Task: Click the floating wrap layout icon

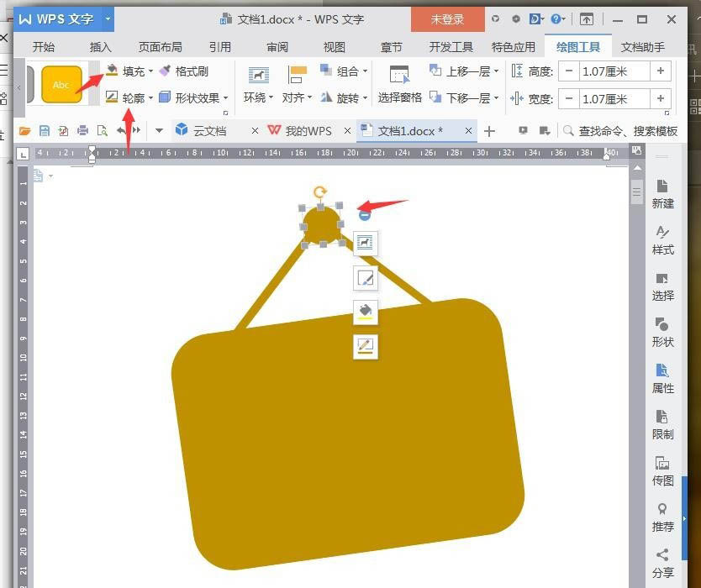Action: tap(366, 243)
